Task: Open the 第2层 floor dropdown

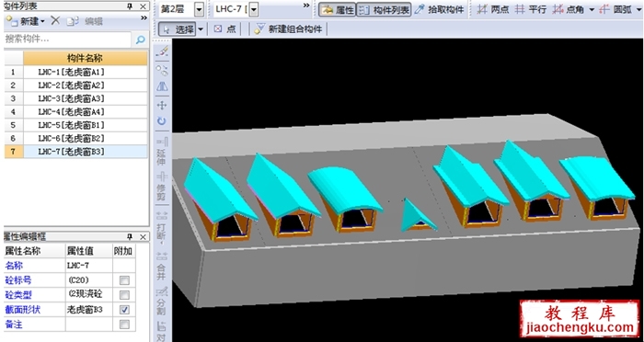Action: pos(200,9)
